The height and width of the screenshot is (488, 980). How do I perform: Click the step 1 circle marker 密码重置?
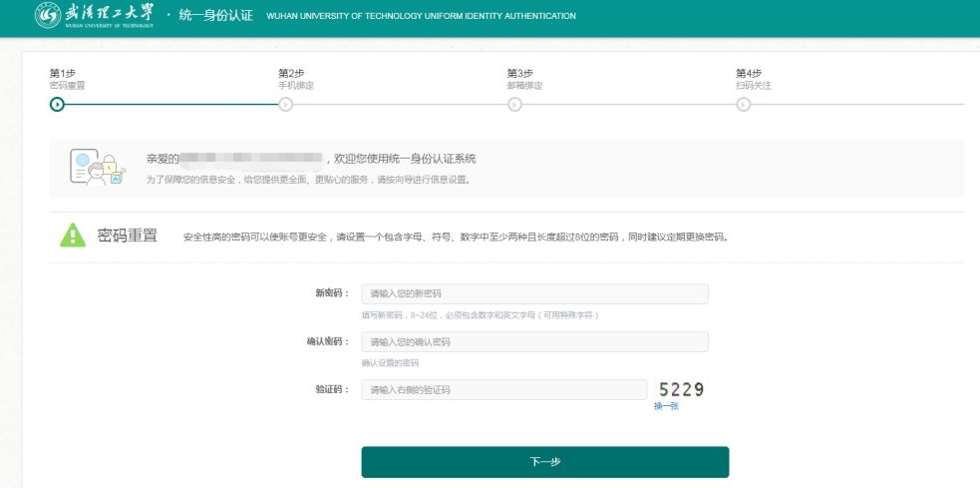pyautogui.click(x=57, y=105)
